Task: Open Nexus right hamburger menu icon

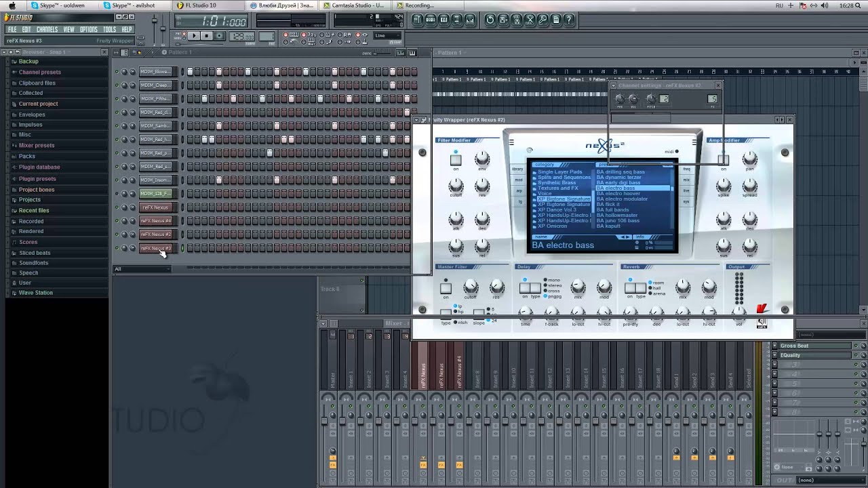Action: [x=694, y=142]
